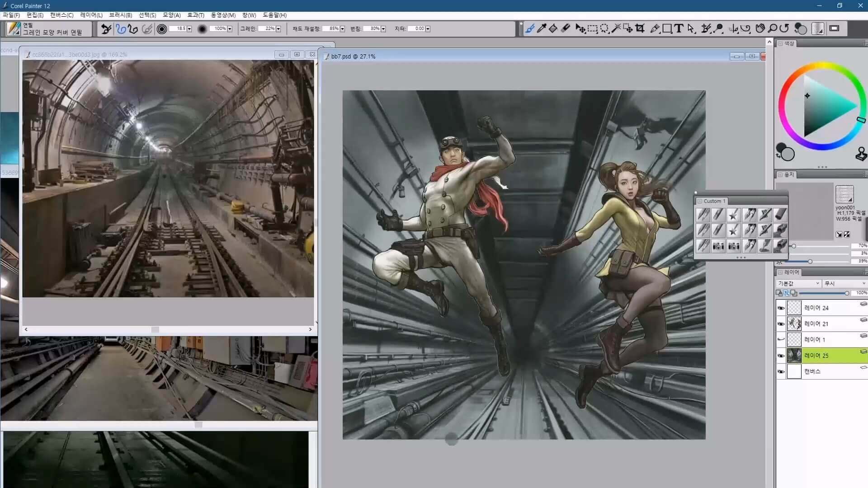Open the 편집(E) menu
The height and width of the screenshot is (488, 868).
click(x=35, y=15)
